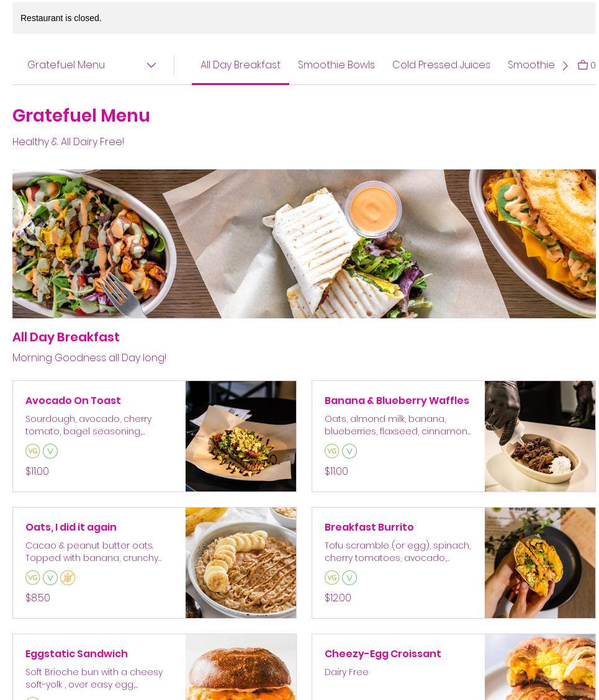The image size is (599, 700).
Task: Switch to the Smoothie Bowls tab
Action: click(x=336, y=65)
